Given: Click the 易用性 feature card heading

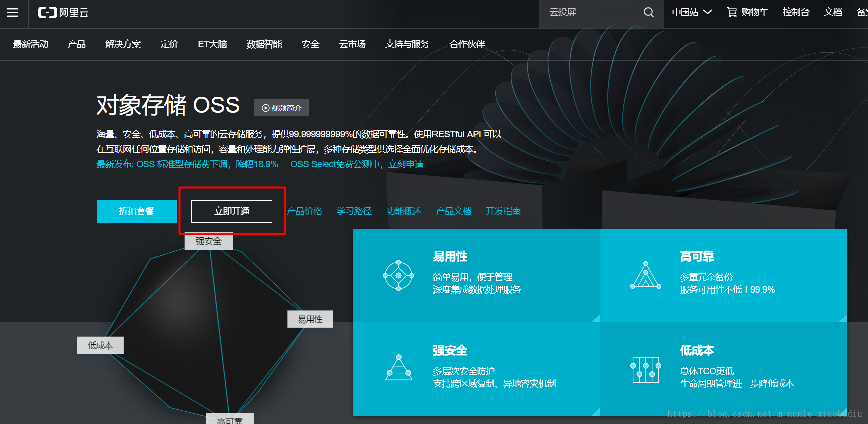Looking at the screenshot, I should (450, 257).
